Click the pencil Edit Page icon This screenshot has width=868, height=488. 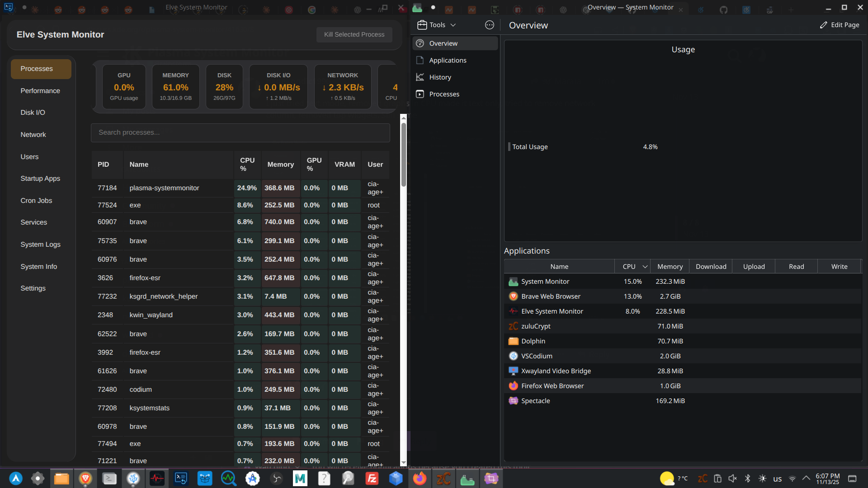click(x=824, y=25)
